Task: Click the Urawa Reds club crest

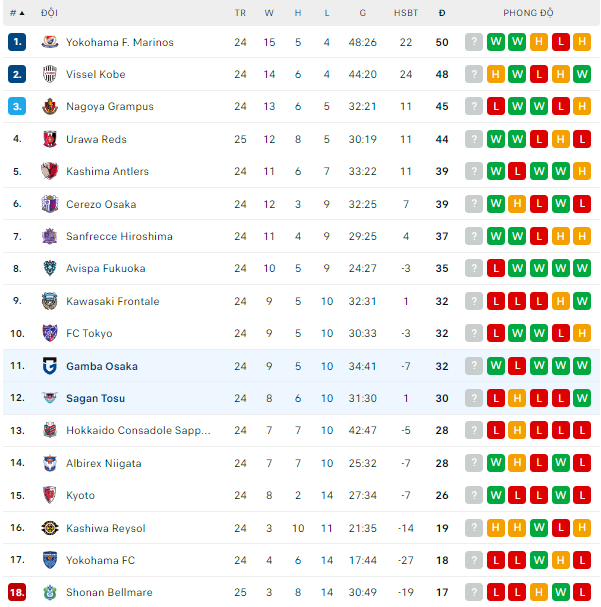Action: coord(50,139)
